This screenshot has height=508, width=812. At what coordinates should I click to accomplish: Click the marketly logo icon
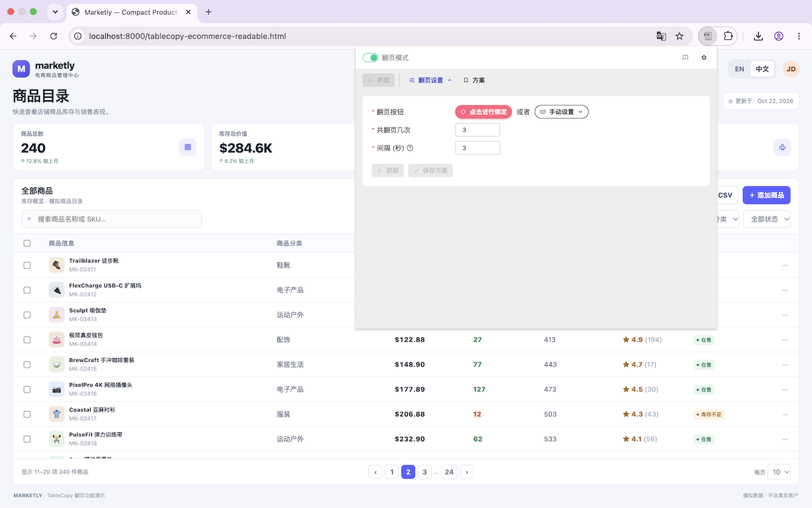[22, 69]
